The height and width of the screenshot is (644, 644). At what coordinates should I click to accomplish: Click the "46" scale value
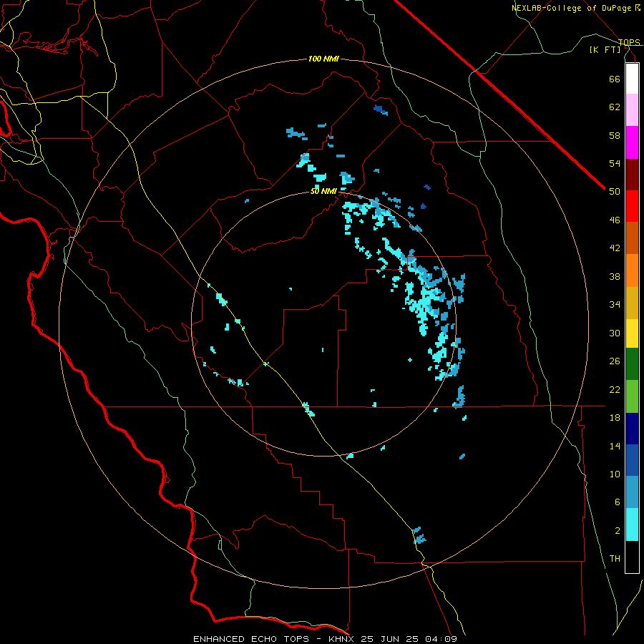[615, 220]
